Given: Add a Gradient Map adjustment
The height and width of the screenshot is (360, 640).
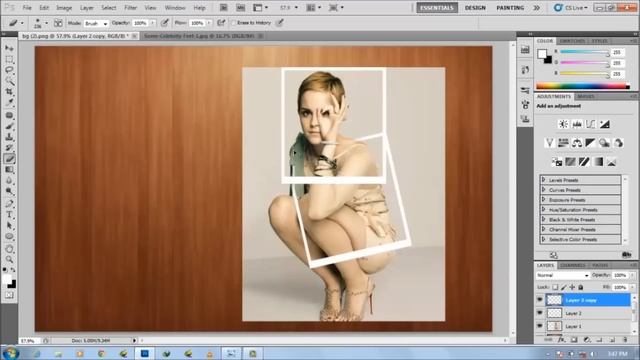Looking at the screenshot, I should tap(598, 162).
